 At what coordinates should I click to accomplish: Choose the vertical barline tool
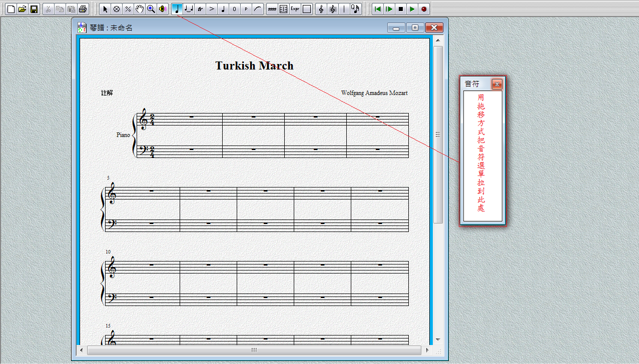(344, 9)
